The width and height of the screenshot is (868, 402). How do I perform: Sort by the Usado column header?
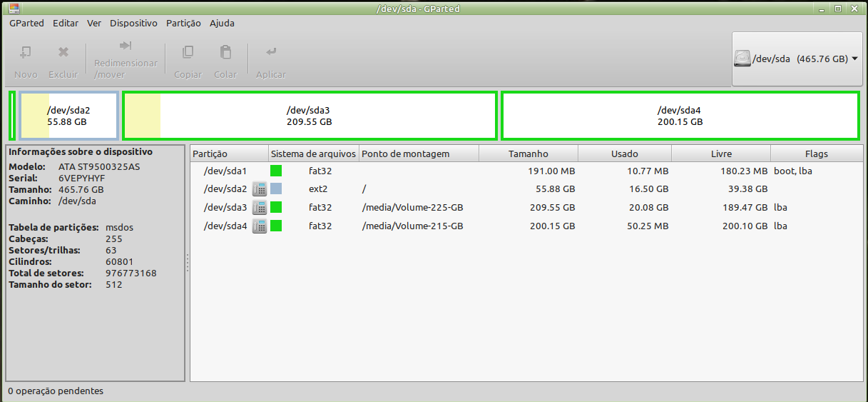point(625,154)
